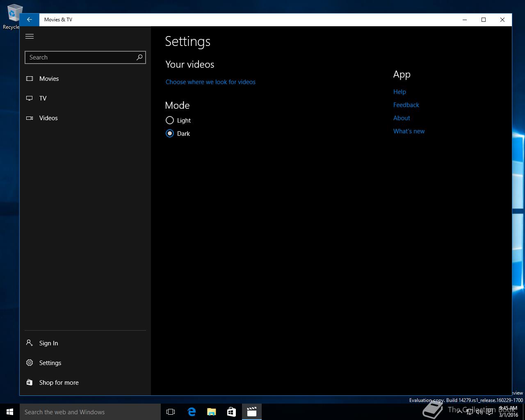Collapse the hamburger navigation menu

30,37
